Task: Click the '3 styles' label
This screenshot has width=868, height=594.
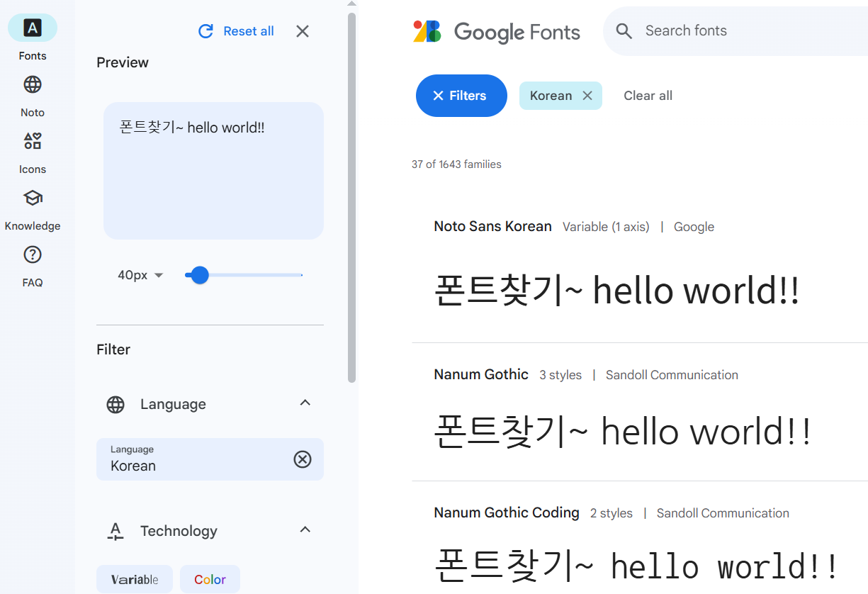Action: pyautogui.click(x=560, y=375)
